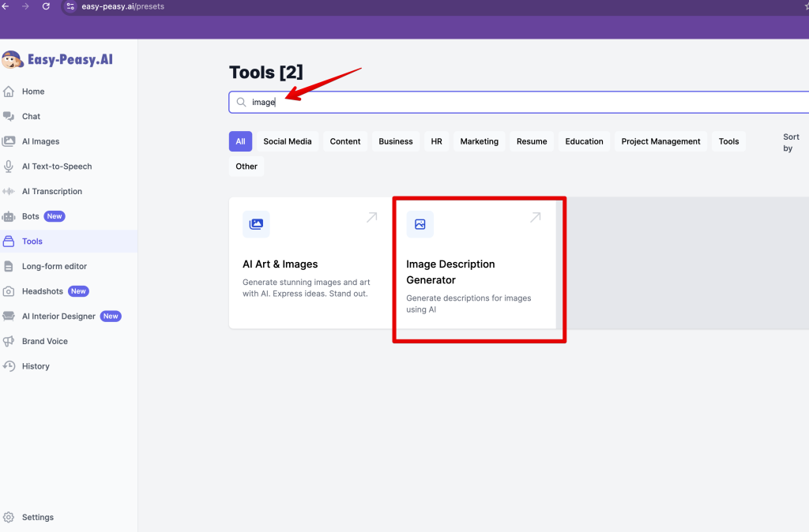809x532 pixels.
Task: Click the Image Description Generator arrow icon
Action: [535, 218]
